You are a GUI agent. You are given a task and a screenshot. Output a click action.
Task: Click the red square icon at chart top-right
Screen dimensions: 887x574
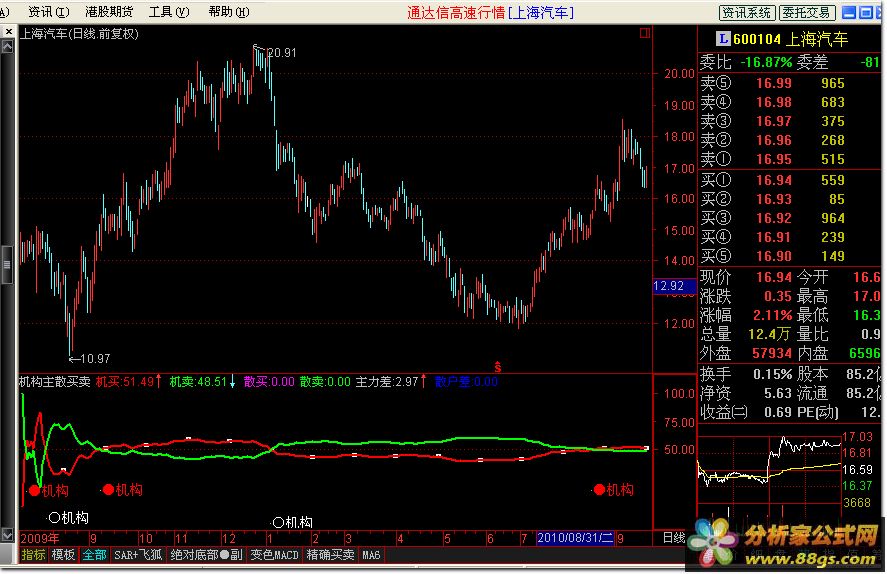click(644, 33)
